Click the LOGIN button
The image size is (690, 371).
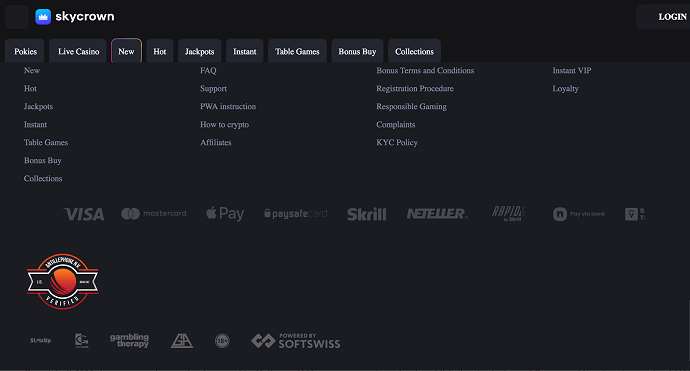(663, 17)
